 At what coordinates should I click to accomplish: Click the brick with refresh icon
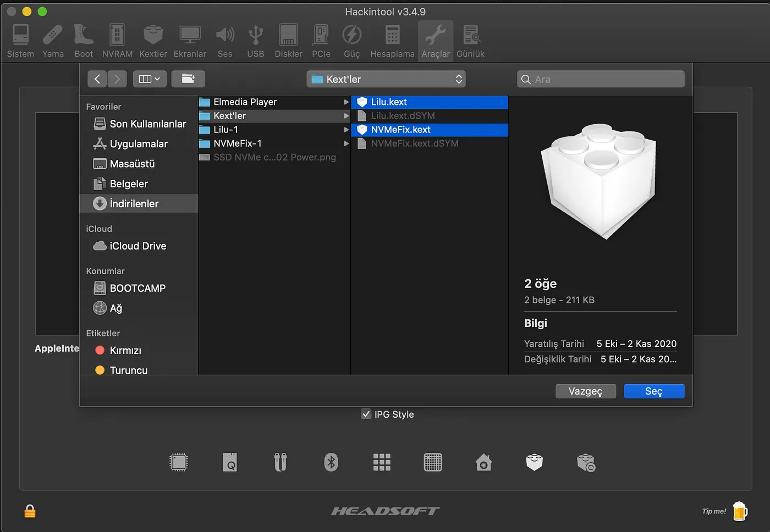(586, 462)
